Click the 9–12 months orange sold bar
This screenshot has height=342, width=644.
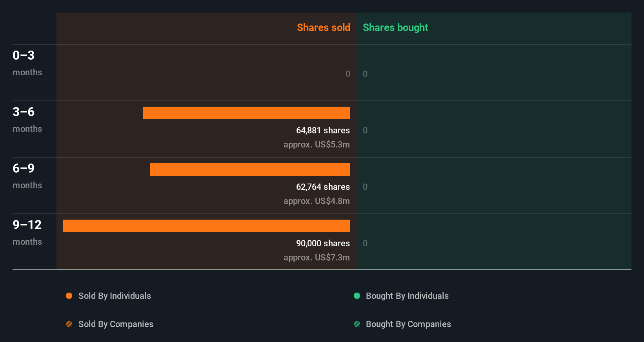(x=206, y=226)
